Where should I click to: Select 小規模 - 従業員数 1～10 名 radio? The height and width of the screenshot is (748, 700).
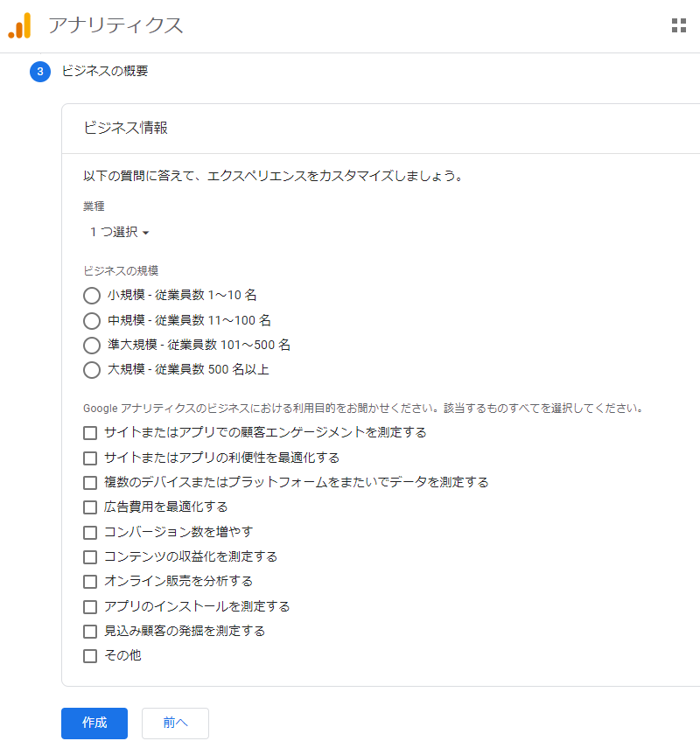92,296
